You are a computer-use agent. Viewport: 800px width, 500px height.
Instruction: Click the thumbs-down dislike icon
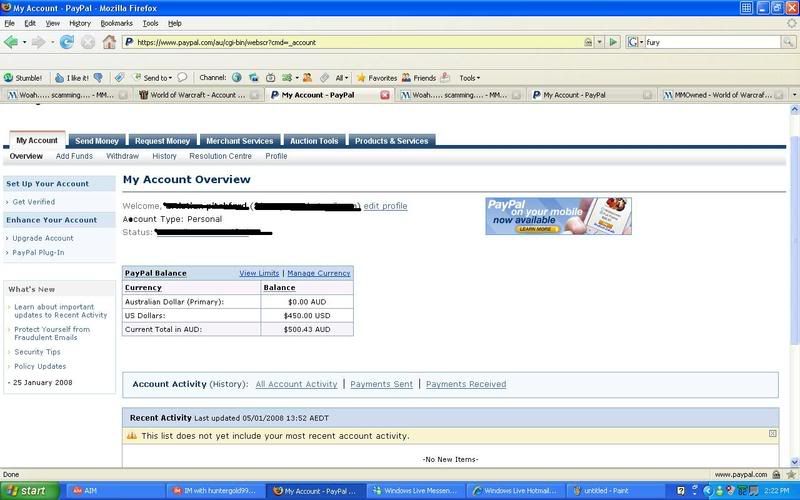(98, 78)
